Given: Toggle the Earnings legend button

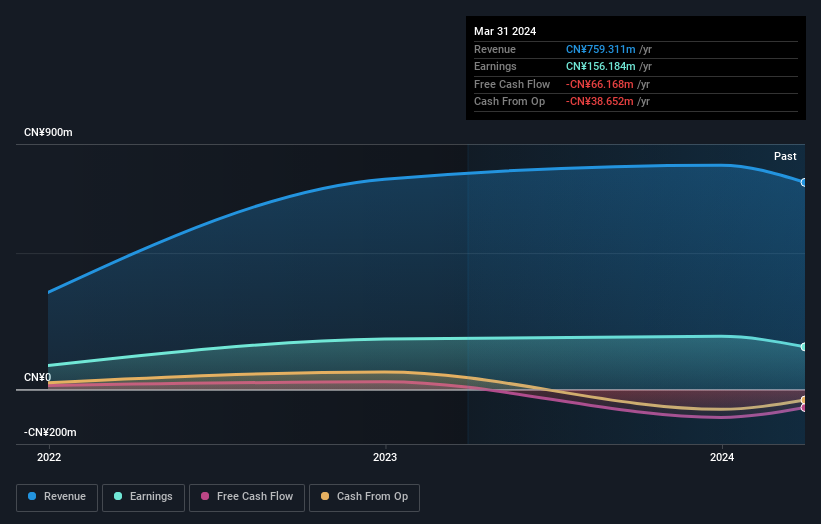Looking at the screenshot, I should tap(143, 497).
